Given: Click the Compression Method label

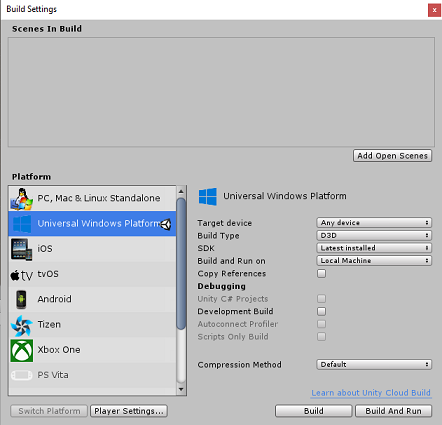Looking at the screenshot, I should 239,365.
